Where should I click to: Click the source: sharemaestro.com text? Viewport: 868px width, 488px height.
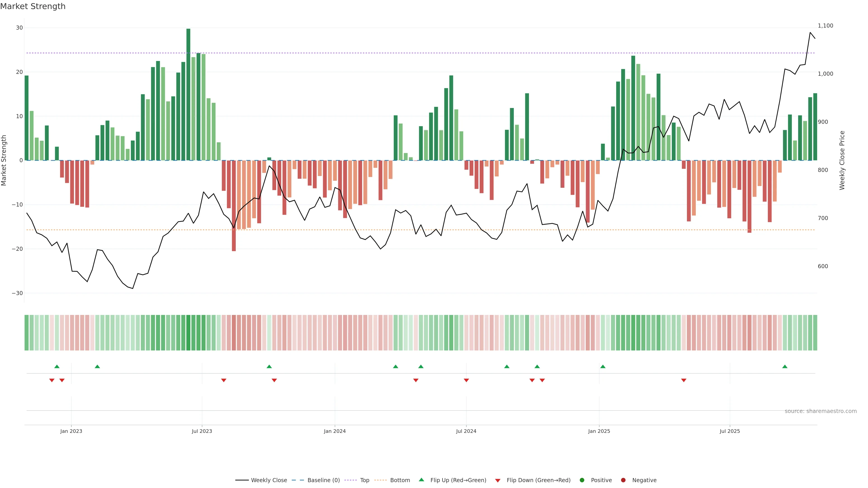(x=821, y=411)
